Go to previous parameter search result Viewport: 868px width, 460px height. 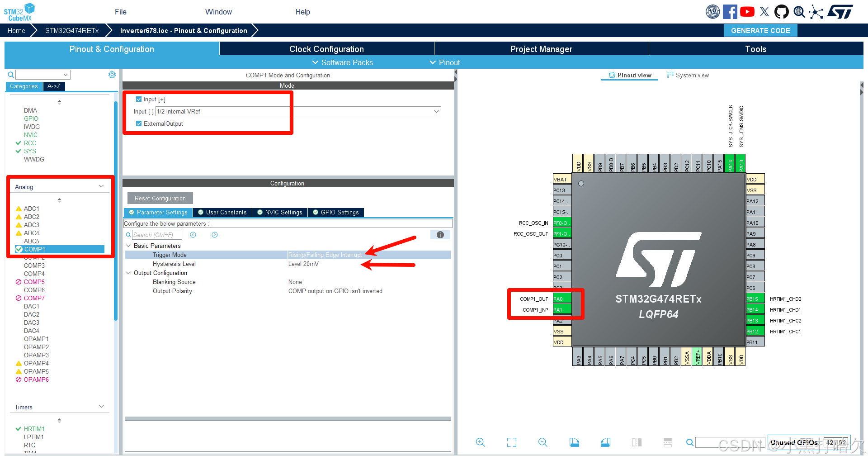(193, 235)
